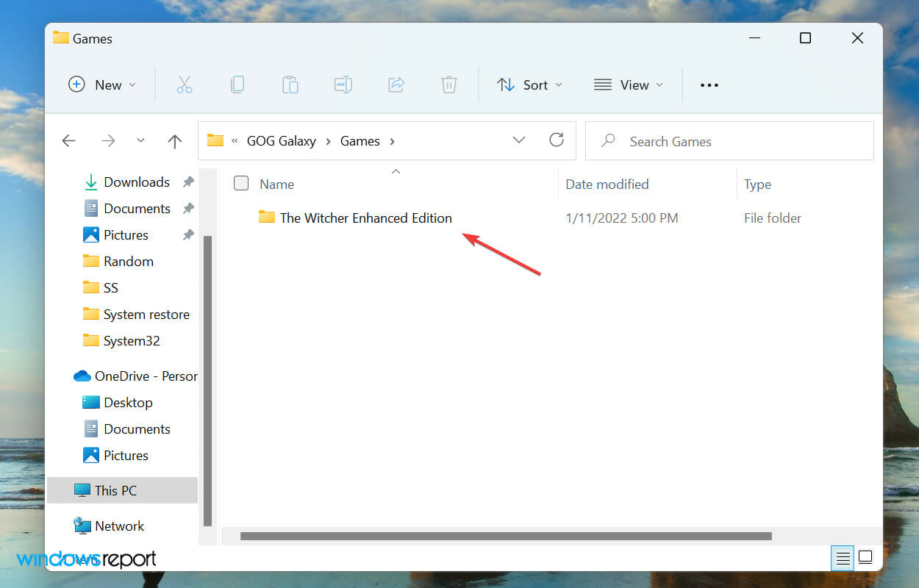Click the Copy icon in toolbar

point(237,85)
